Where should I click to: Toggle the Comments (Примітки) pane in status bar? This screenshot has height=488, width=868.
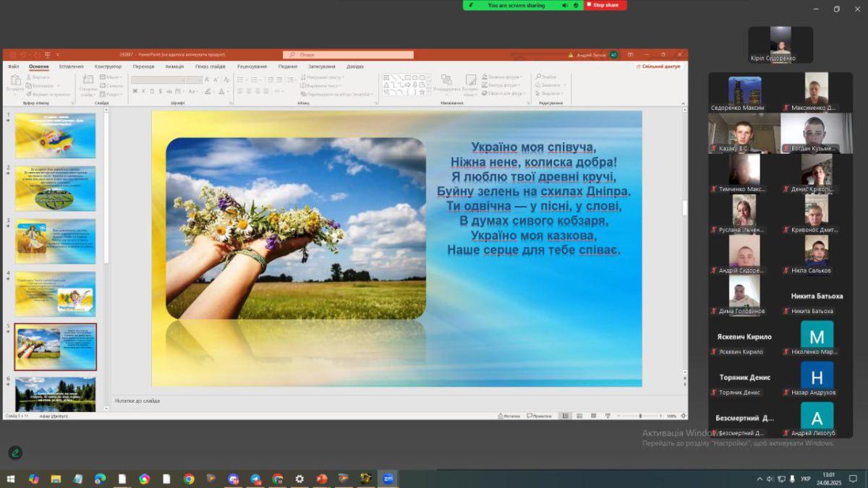click(539, 416)
